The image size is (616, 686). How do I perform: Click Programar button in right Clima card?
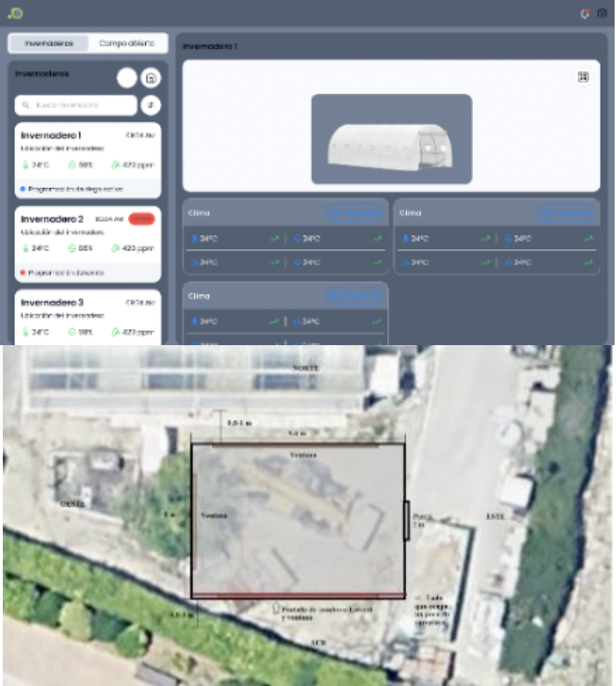click(565, 213)
